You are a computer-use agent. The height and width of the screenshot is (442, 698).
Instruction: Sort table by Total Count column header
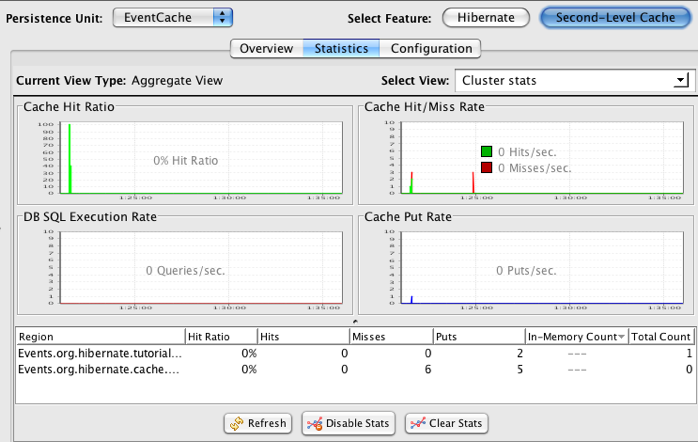661,337
